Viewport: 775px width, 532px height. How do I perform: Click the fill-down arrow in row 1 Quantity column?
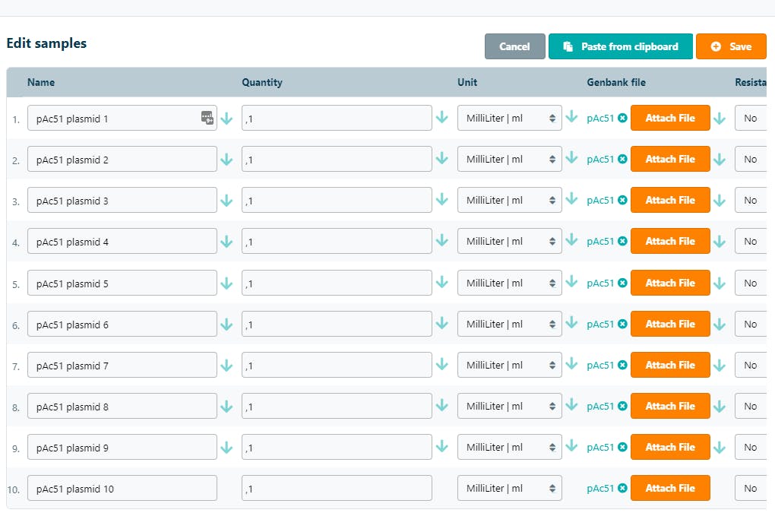coord(442,118)
